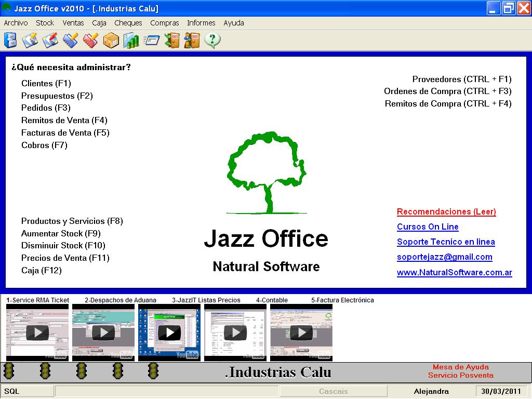Click the ¿Qué necesita administrar? heading

[x=71, y=67]
